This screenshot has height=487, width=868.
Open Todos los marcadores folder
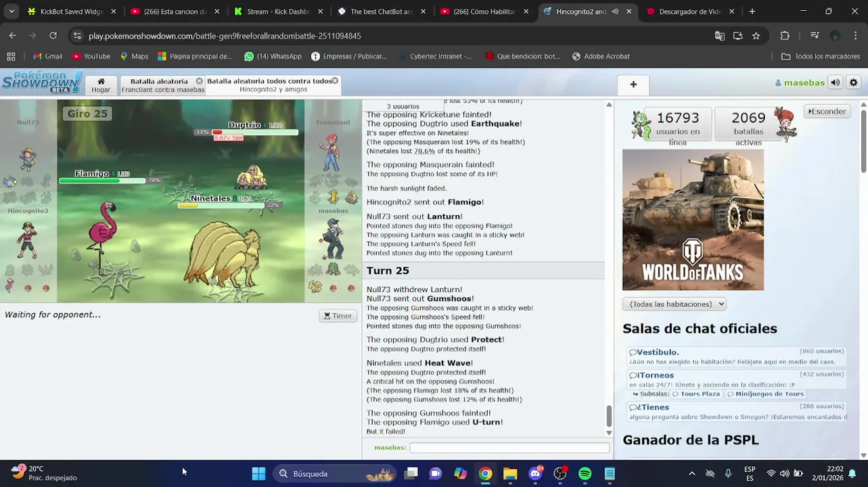click(x=821, y=56)
